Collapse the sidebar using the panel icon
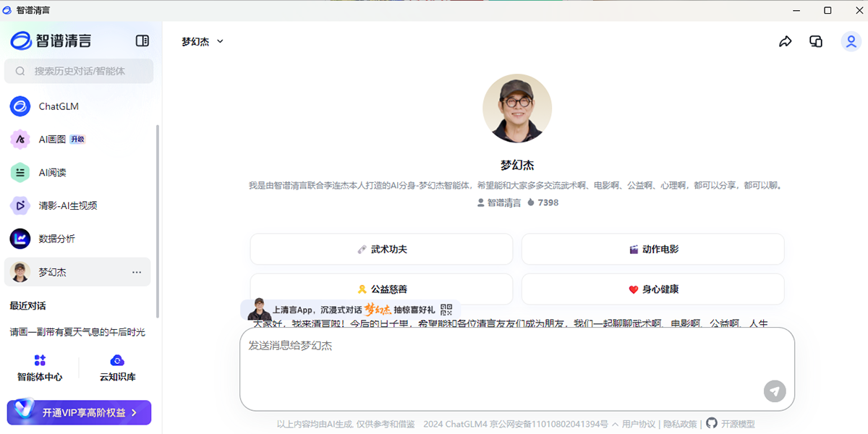868x434 pixels. 142,41
